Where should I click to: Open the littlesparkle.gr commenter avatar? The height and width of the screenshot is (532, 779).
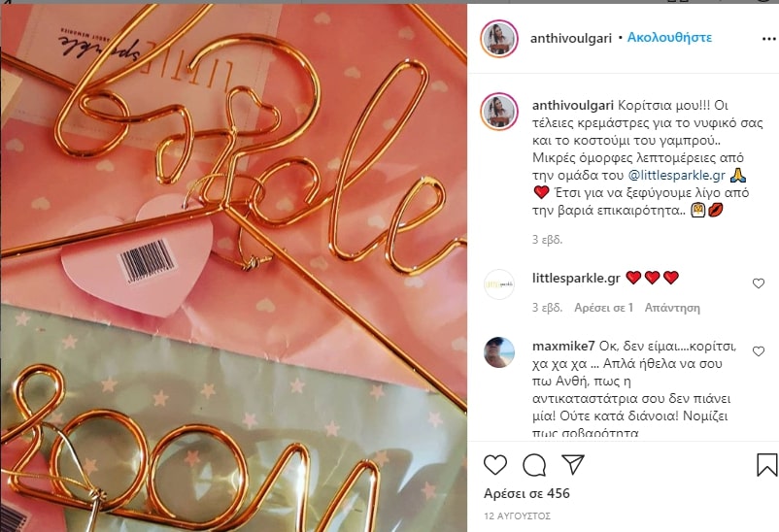pos(499,284)
